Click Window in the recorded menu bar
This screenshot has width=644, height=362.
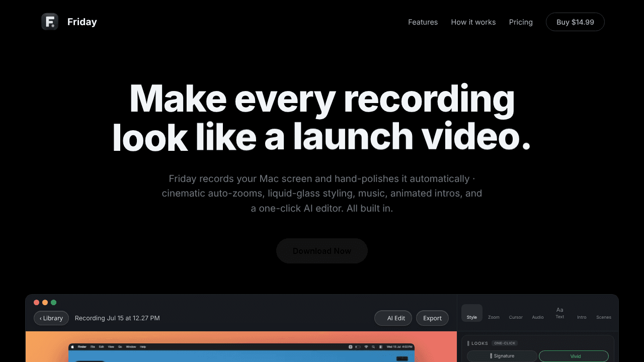(131, 347)
